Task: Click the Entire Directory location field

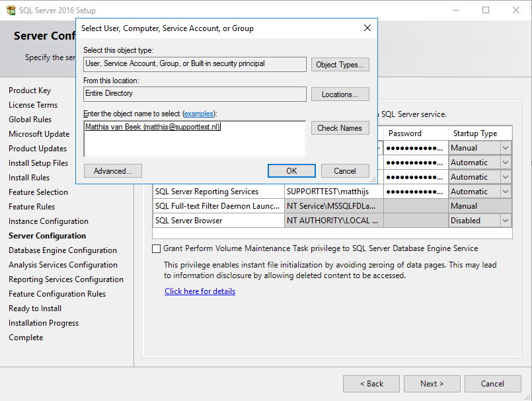Action: (x=195, y=94)
